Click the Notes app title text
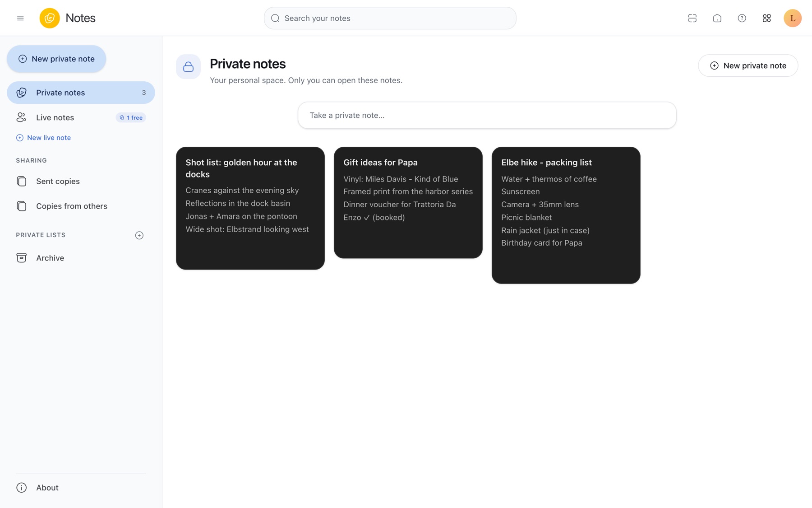 (x=80, y=18)
